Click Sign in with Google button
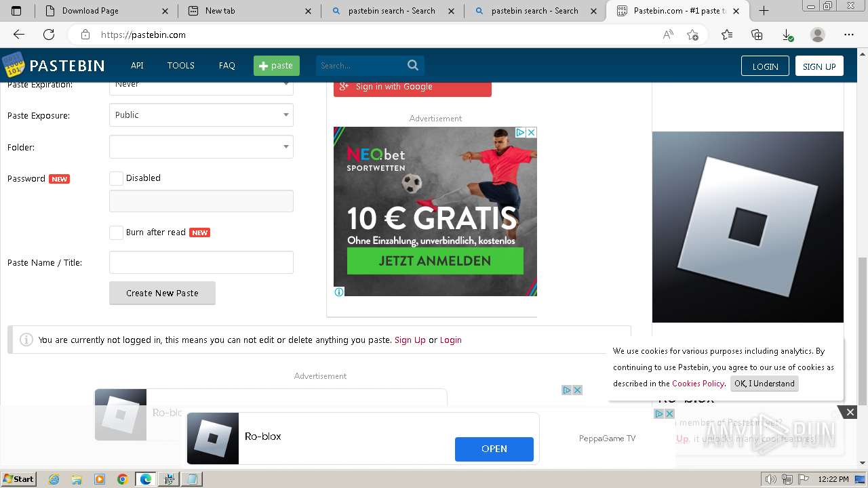Screen dimensions: 868x488 [x=412, y=87]
